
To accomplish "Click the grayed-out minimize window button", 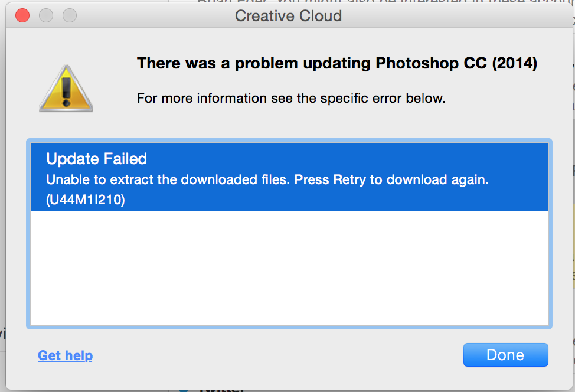I will [x=46, y=15].
